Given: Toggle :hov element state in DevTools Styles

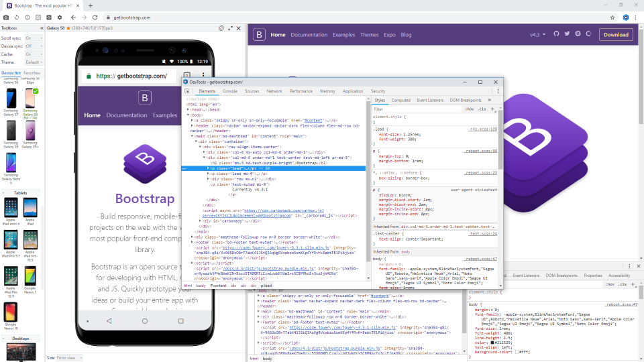Looking at the screenshot, I should coord(470,109).
